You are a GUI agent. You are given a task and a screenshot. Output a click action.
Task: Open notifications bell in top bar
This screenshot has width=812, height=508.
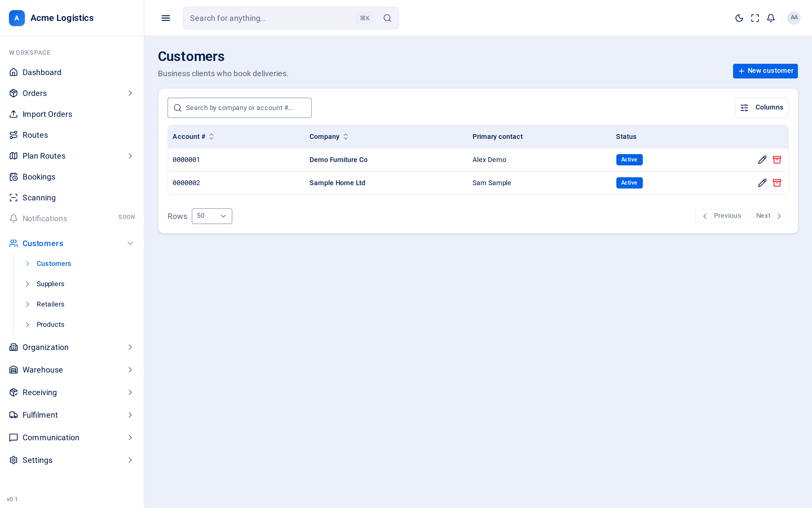[771, 18]
